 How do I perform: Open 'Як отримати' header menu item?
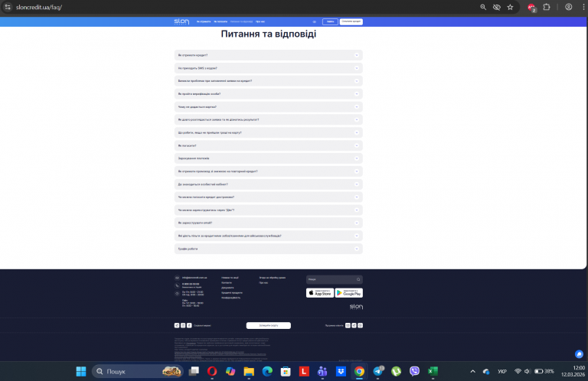(204, 21)
